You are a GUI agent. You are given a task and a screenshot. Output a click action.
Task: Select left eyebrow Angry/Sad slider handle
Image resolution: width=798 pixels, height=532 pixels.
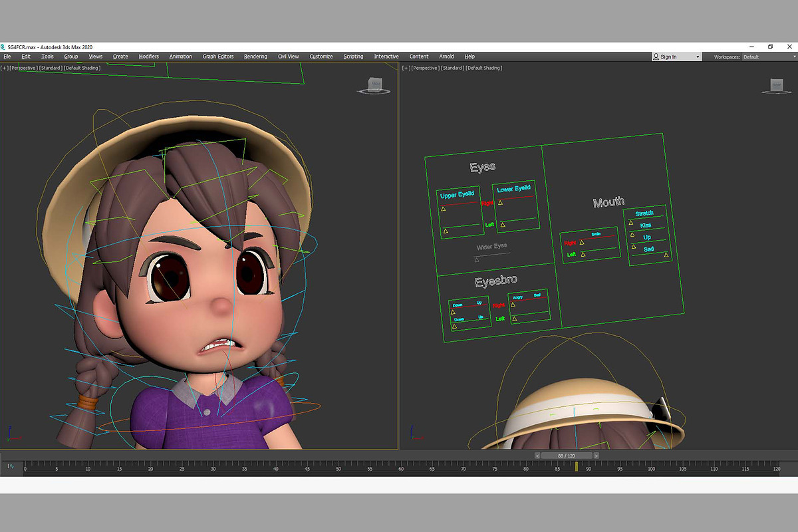pos(513,319)
